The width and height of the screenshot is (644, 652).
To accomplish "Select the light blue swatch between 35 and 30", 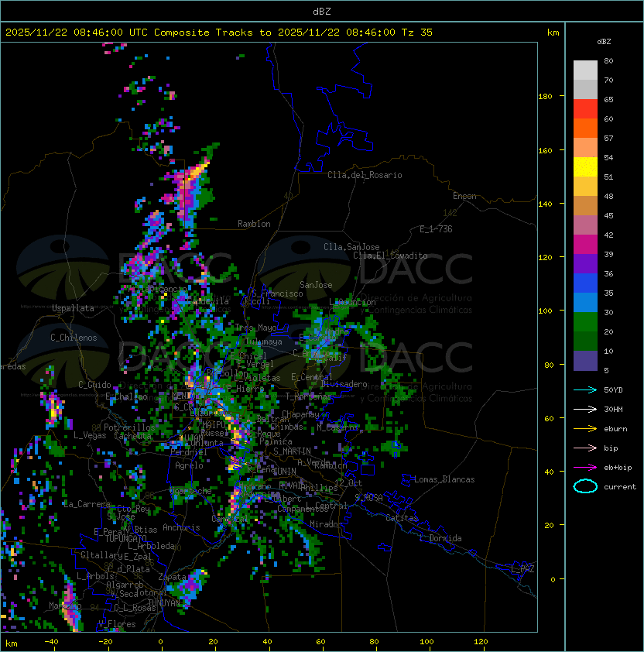I will [585, 302].
